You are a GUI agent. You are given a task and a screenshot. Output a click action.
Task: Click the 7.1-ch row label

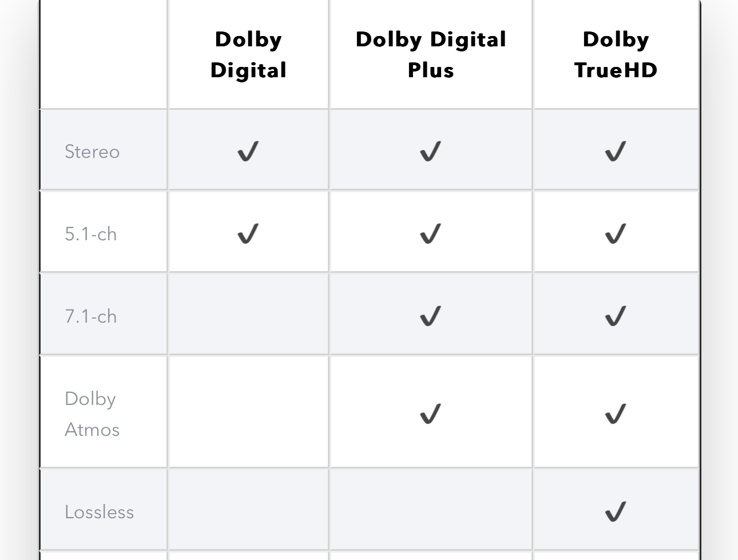(91, 316)
